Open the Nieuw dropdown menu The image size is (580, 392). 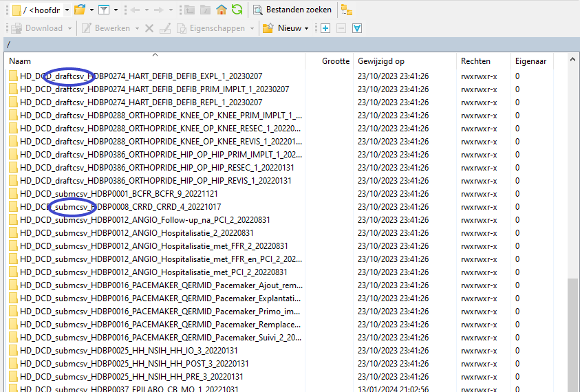(x=286, y=28)
